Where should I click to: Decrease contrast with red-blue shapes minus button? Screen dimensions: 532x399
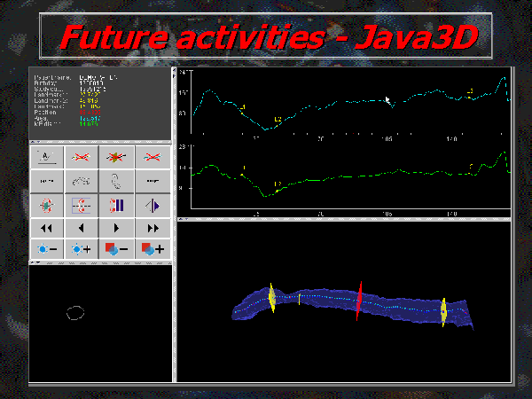pyautogui.click(x=116, y=250)
